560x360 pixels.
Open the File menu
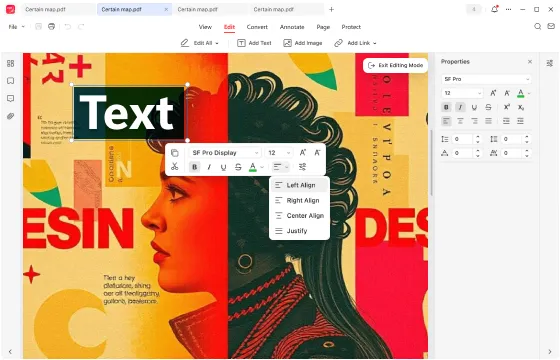point(16,27)
